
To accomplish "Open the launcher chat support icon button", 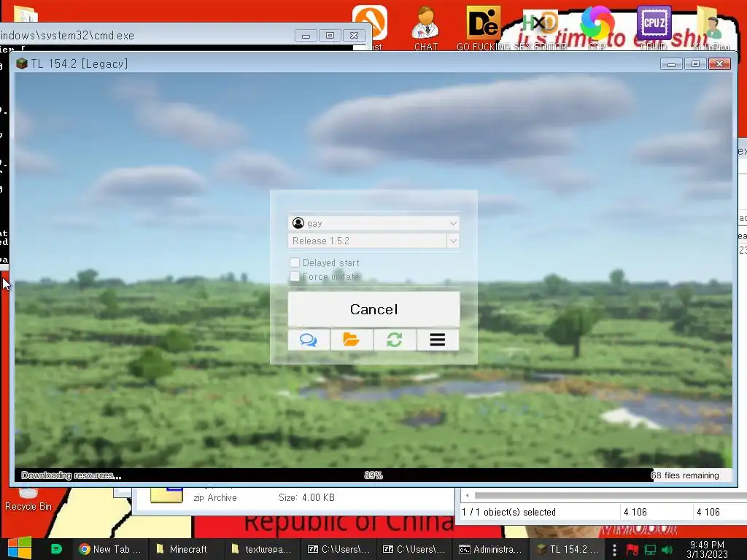I will pyautogui.click(x=309, y=340).
